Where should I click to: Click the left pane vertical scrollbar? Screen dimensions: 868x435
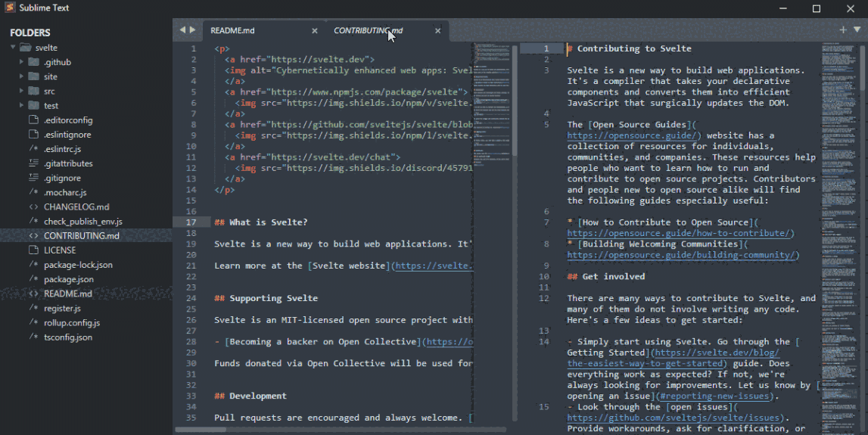pyautogui.click(x=515, y=101)
